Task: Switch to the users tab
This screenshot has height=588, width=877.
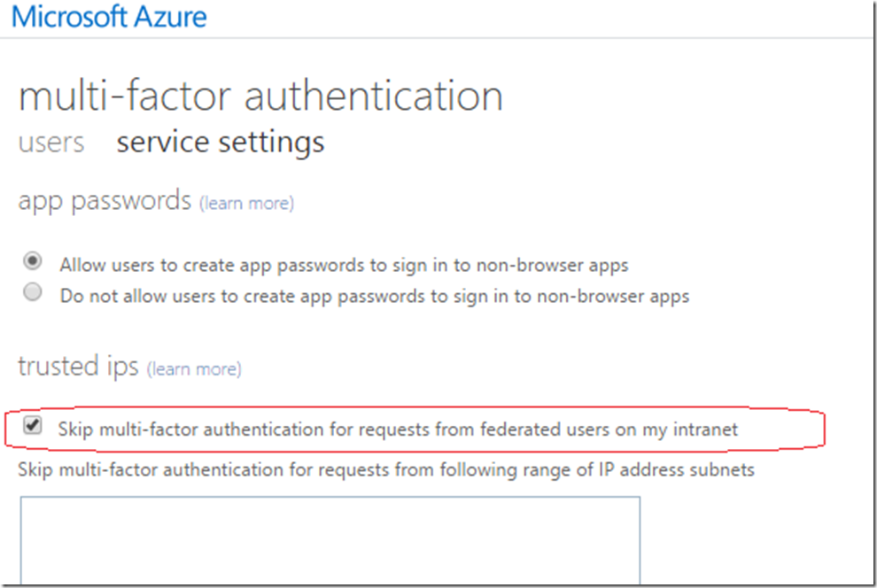Action: pyautogui.click(x=51, y=143)
